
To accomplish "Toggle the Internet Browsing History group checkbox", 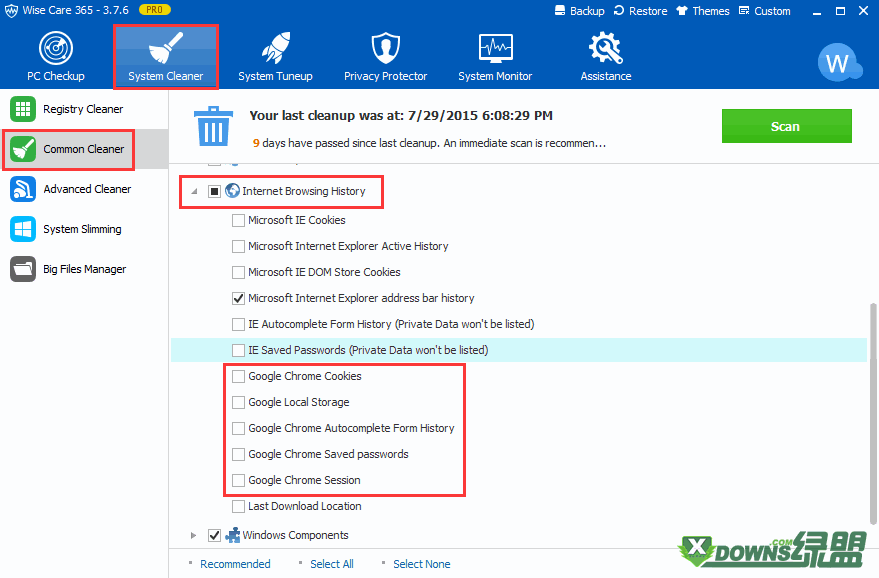I will point(214,191).
